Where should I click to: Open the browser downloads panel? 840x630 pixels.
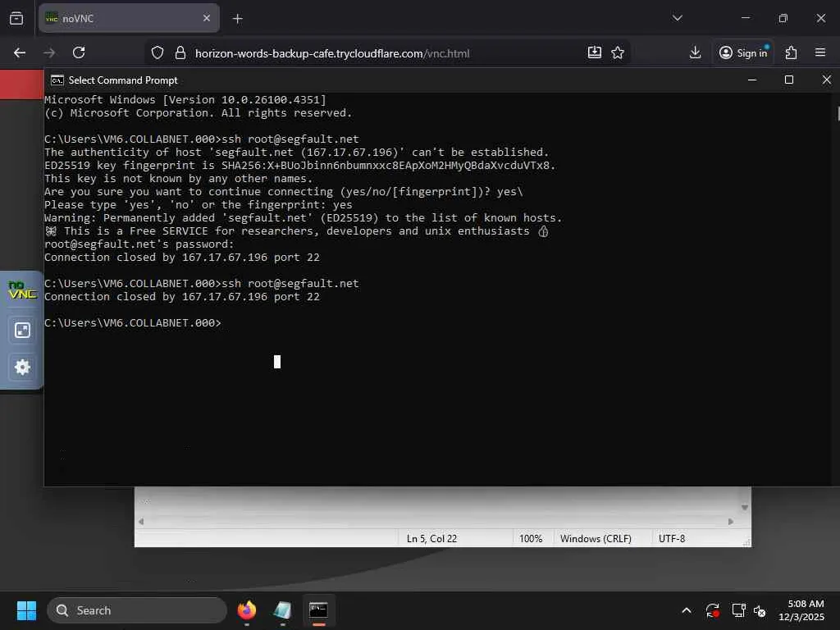coord(695,52)
